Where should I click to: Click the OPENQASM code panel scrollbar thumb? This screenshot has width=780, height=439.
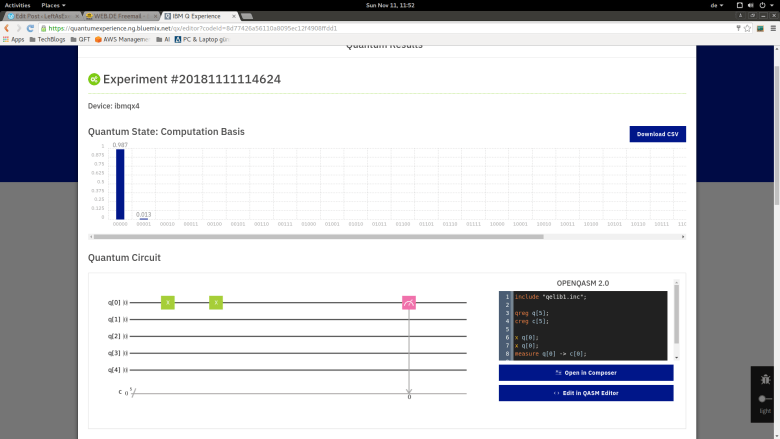(x=677, y=314)
